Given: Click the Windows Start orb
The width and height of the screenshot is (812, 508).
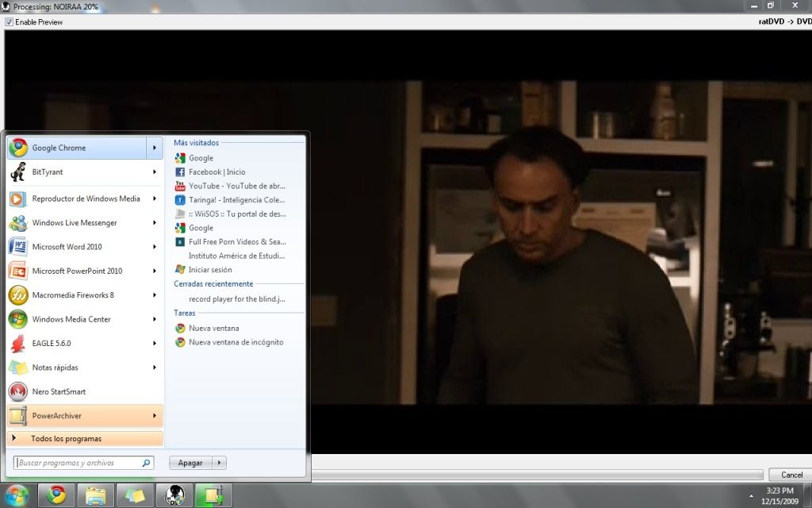Looking at the screenshot, I should (17, 495).
